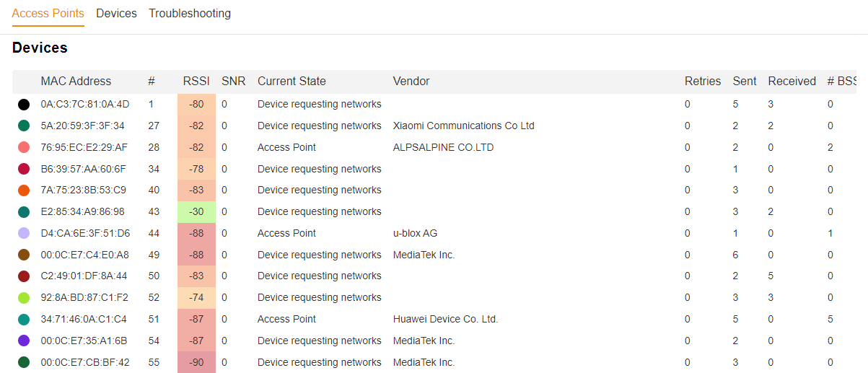Click the Vendor column header

pyautogui.click(x=411, y=82)
